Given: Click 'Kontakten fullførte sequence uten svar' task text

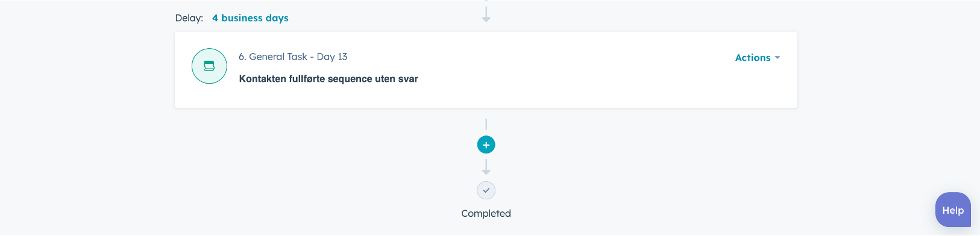Looking at the screenshot, I should pos(328,79).
